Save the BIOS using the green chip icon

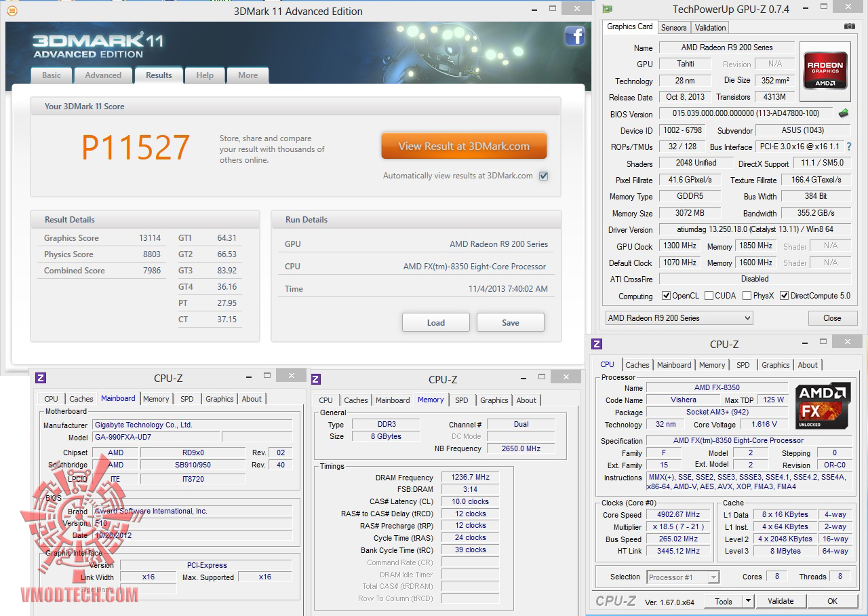click(844, 113)
